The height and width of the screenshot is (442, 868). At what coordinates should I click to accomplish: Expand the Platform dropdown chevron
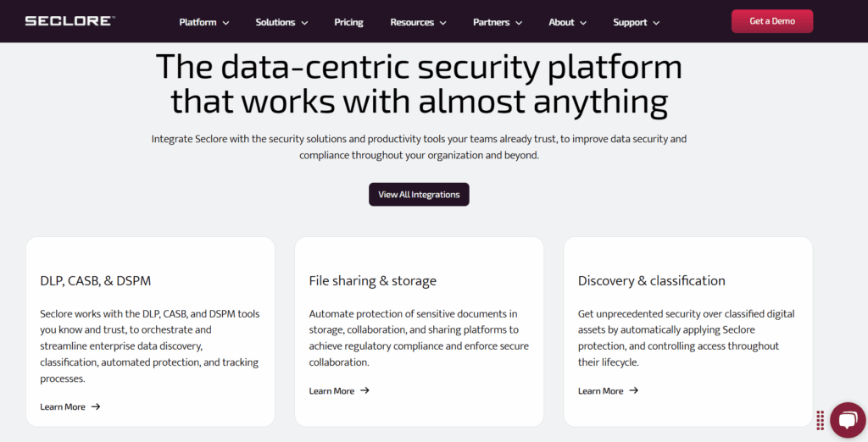coord(225,23)
